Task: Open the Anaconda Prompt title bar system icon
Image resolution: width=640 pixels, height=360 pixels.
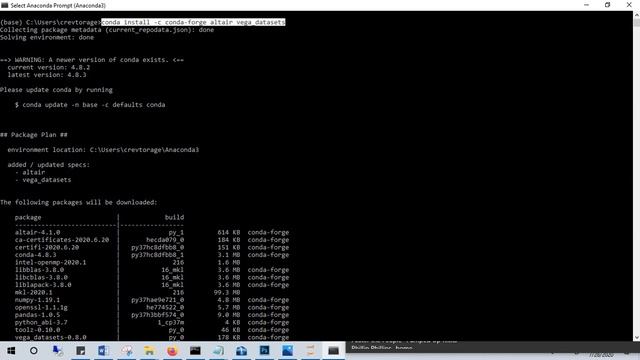Action: pyautogui.click(x=4, y=5)
